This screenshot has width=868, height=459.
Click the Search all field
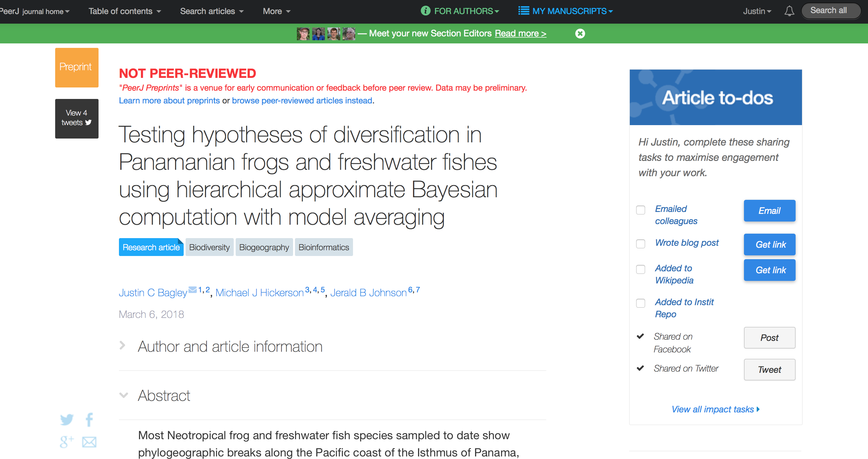tap(831, 11)
